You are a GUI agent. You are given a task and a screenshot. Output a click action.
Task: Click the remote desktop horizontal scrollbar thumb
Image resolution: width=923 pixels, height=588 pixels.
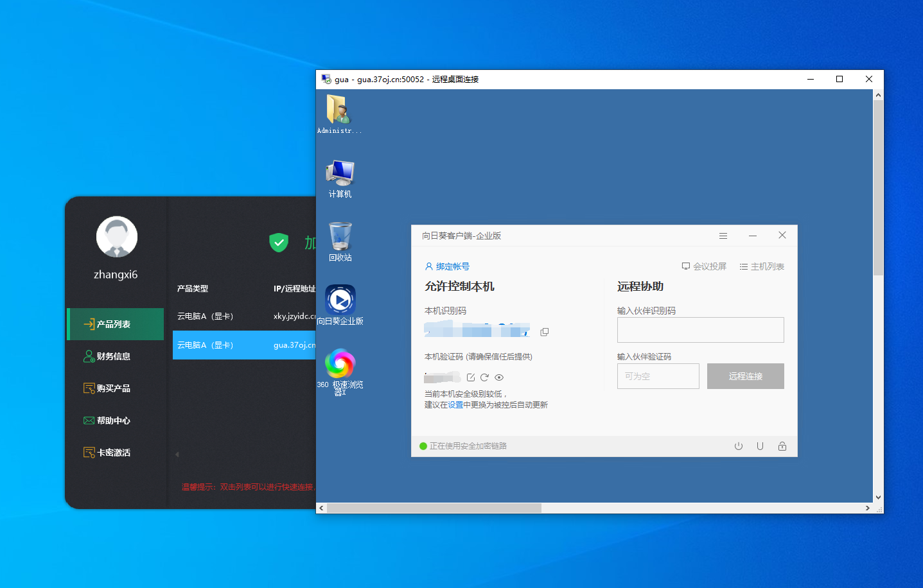coord(434,508)
